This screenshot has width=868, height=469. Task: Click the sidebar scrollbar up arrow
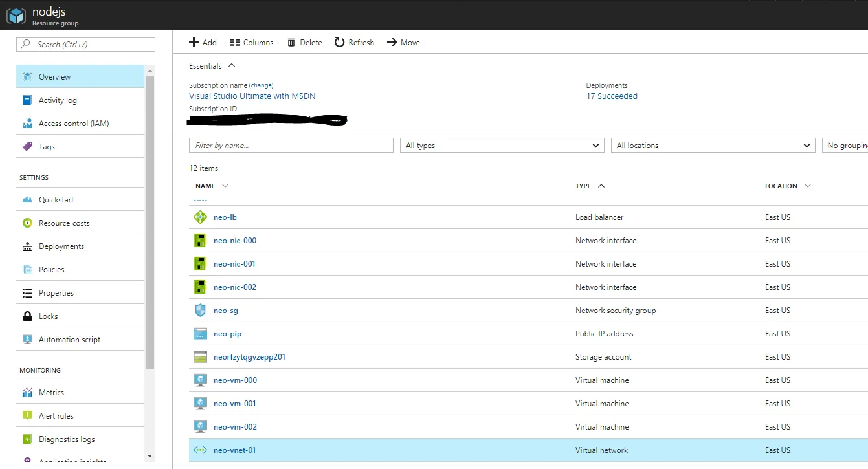coord(150,69)
